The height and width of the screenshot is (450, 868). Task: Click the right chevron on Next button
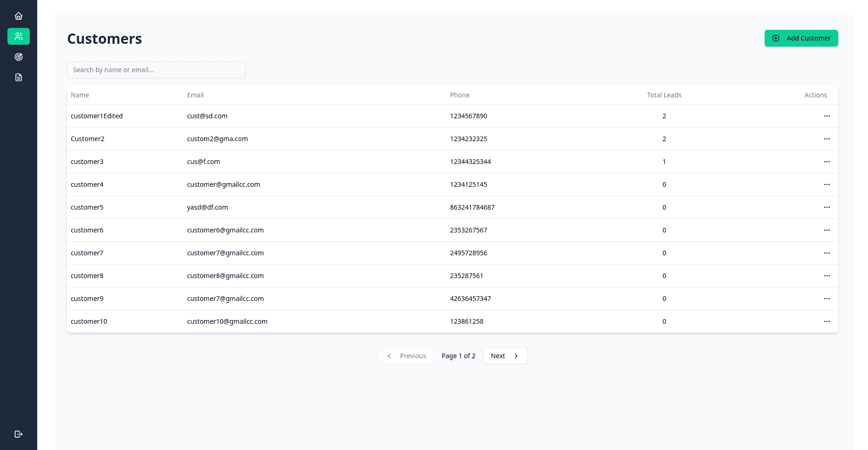516,356
